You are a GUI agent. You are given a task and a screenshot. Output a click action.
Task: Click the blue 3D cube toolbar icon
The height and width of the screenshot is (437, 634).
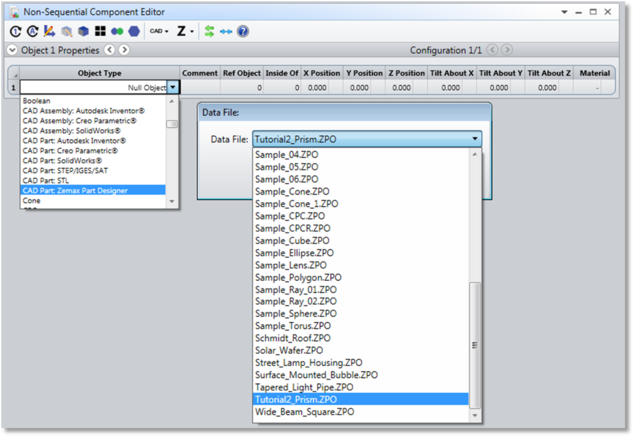click(x=83, y=31)
